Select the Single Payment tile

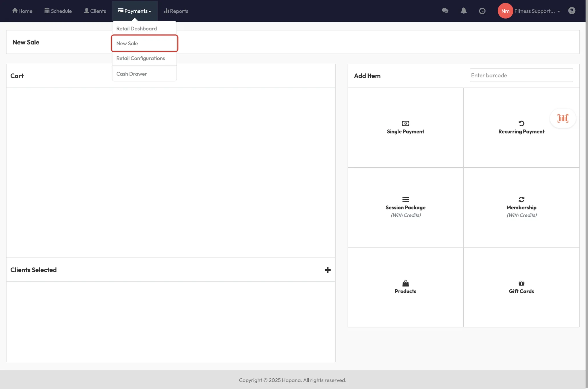click(405, 128)
